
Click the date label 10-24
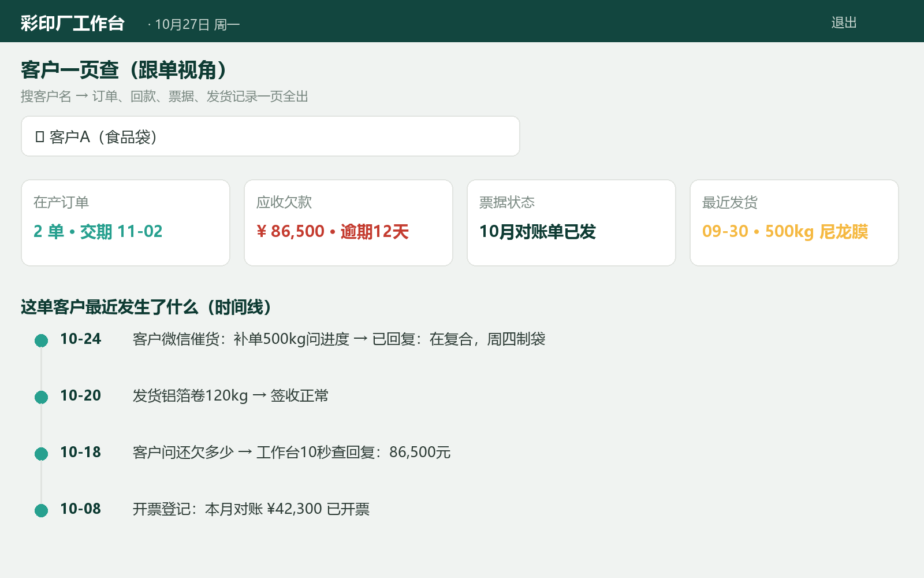click(81, 339)
